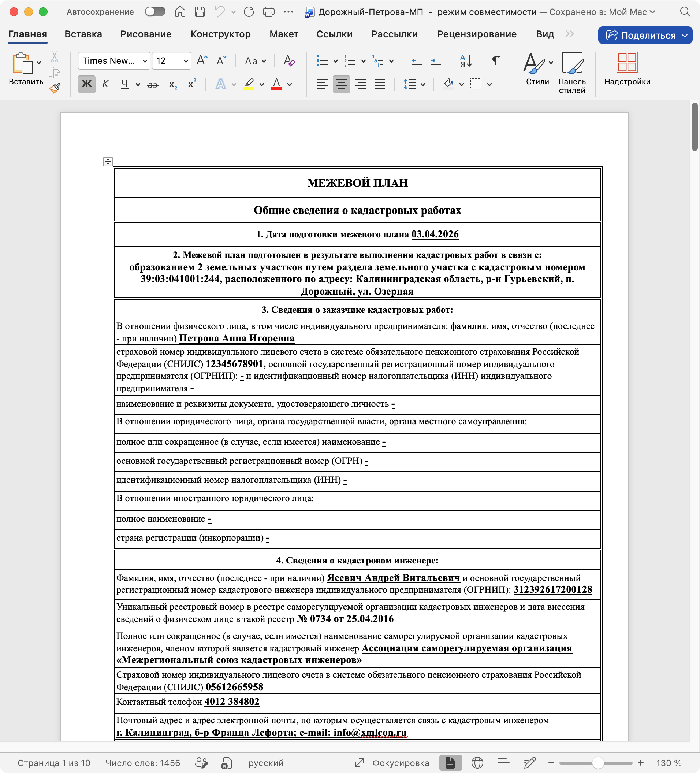Toggle italic formatting (К)

click(x=105, y=84)
